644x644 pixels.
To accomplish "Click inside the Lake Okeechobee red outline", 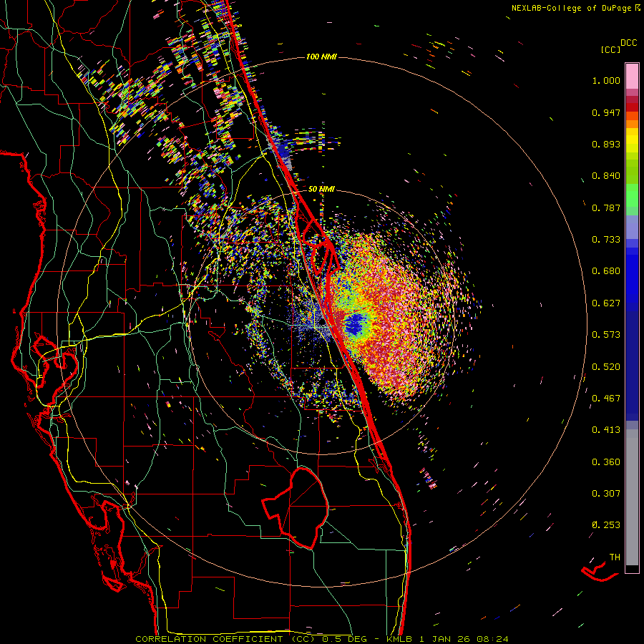I will (x=301, y=507).
